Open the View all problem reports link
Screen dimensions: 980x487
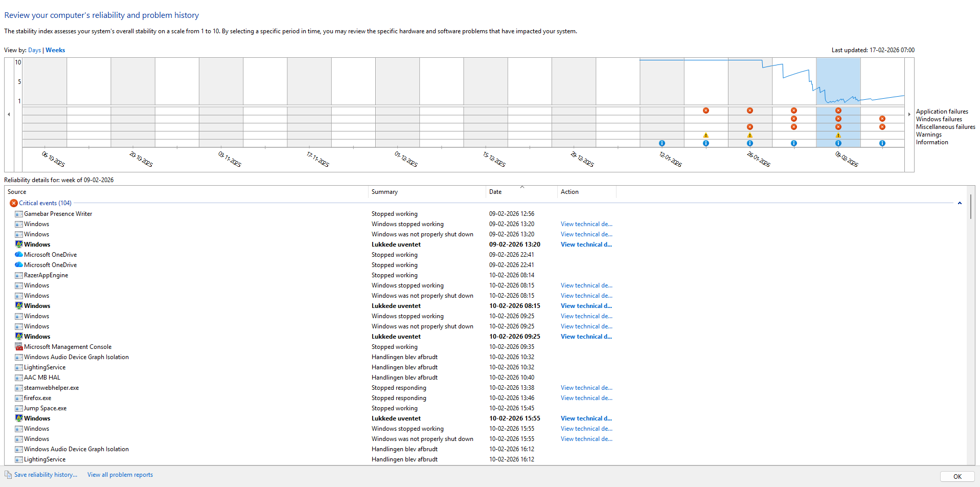click(120, 475)
